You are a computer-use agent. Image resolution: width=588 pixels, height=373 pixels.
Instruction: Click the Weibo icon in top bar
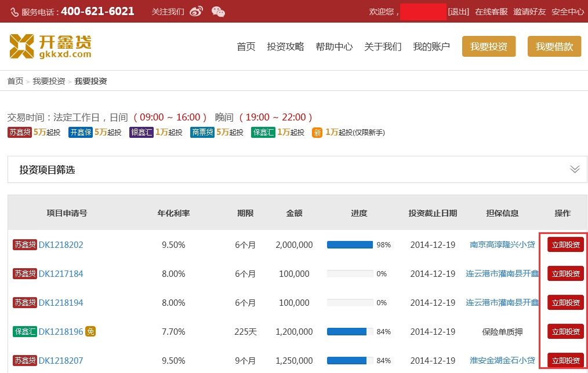(196, 12)
